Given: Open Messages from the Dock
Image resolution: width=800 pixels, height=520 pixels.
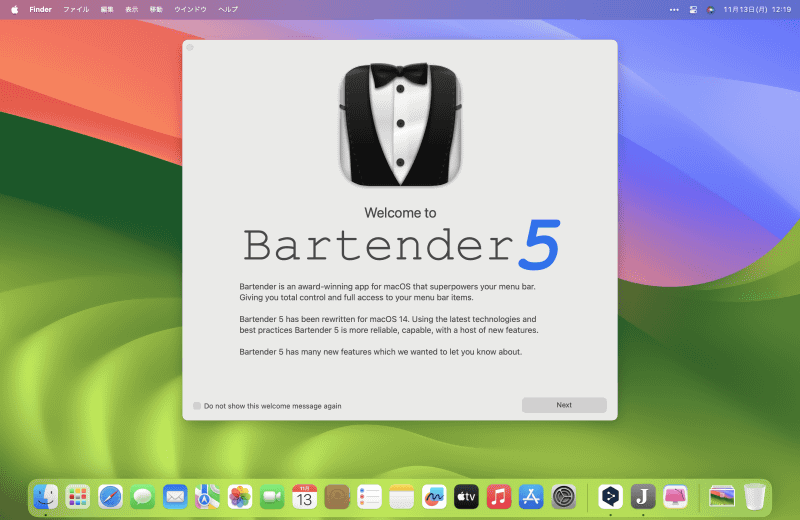Looking at the screenshot, I should pyautogui.click(x=142, y=497).
